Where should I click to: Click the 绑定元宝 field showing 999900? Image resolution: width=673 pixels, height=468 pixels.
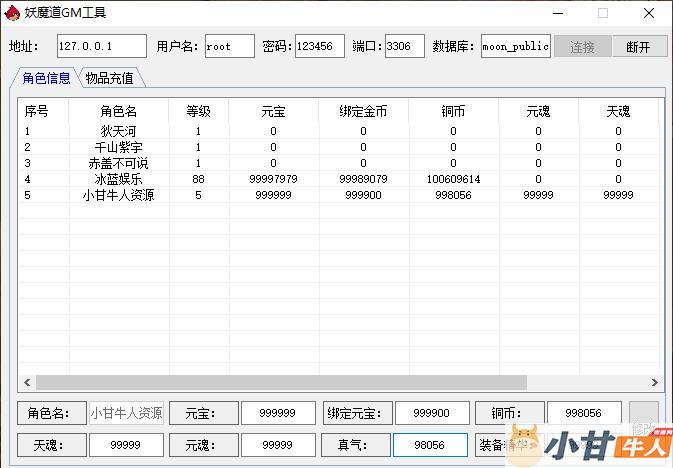432,413
